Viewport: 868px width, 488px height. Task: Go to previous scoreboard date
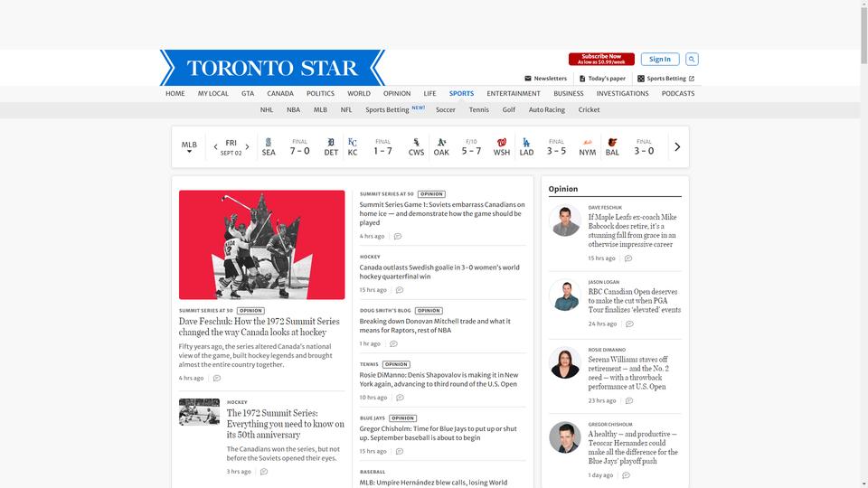click(215, 147)
